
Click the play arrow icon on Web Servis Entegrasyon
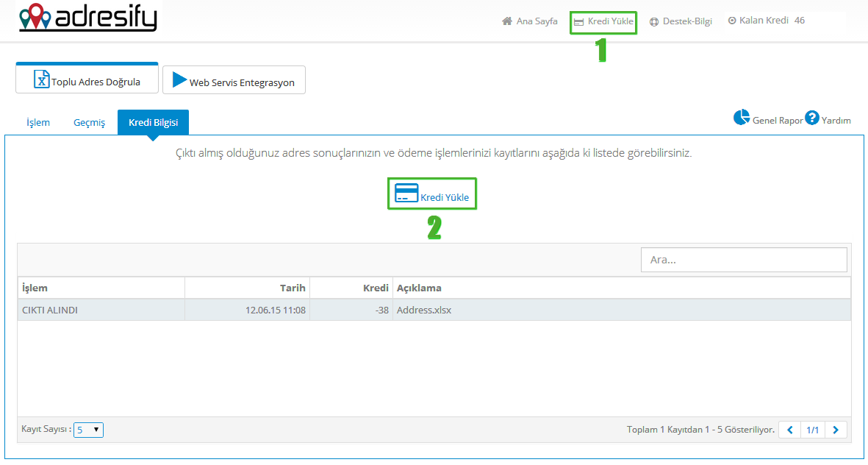coord(179,79)
